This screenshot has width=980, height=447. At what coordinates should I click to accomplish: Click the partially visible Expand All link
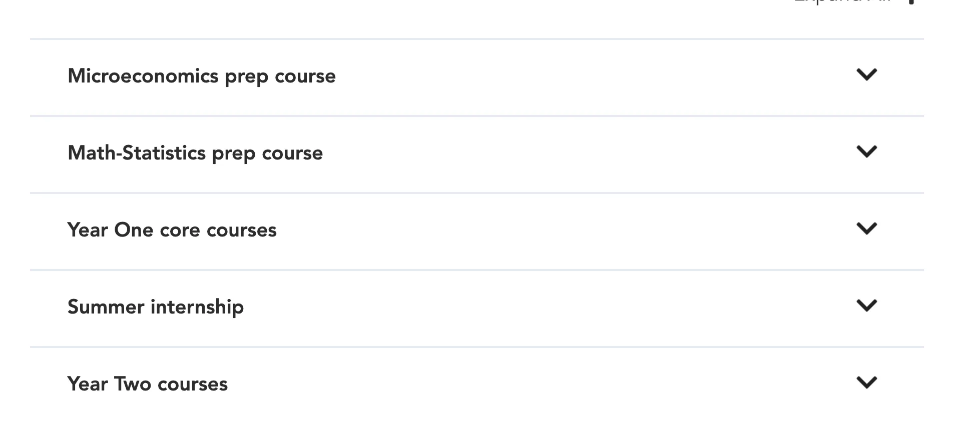tap(842, 1)
